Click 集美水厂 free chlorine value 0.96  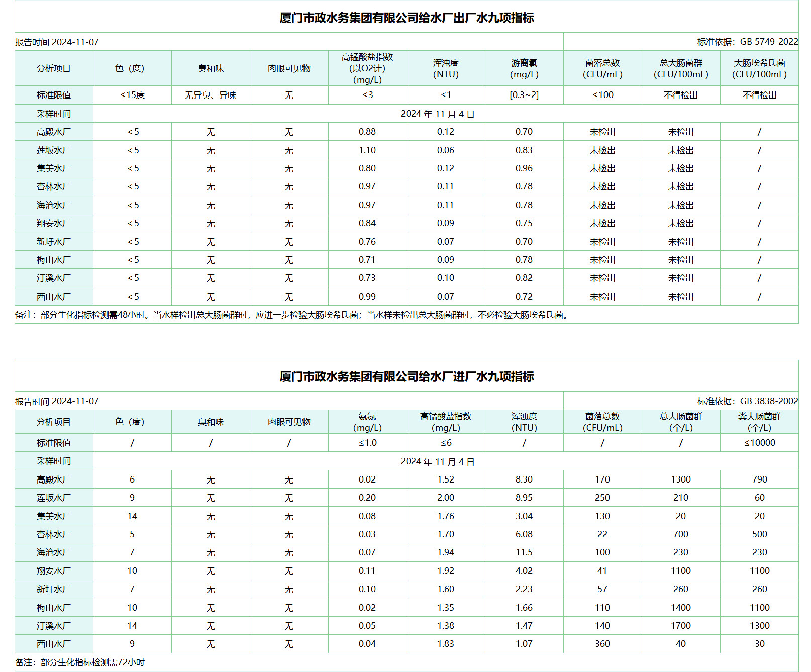click(524, 168)
